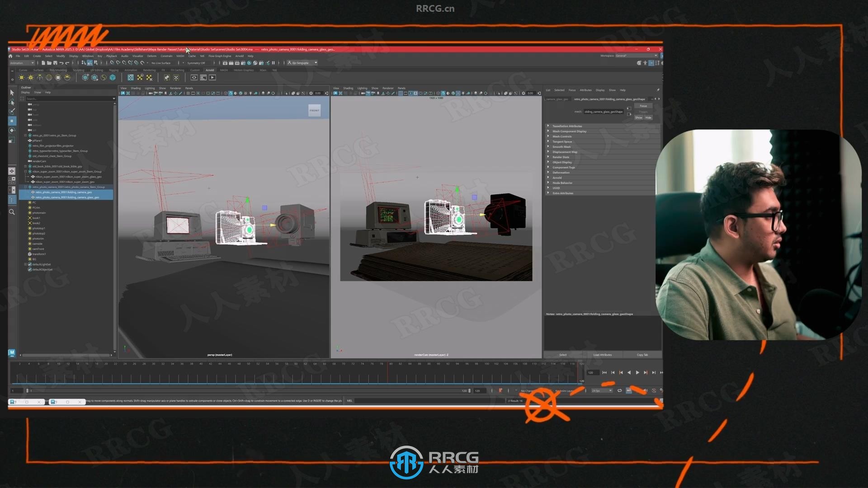Toggle the single perspective layout button
Viewport: 868px width, 488px height.
(12, 171)
